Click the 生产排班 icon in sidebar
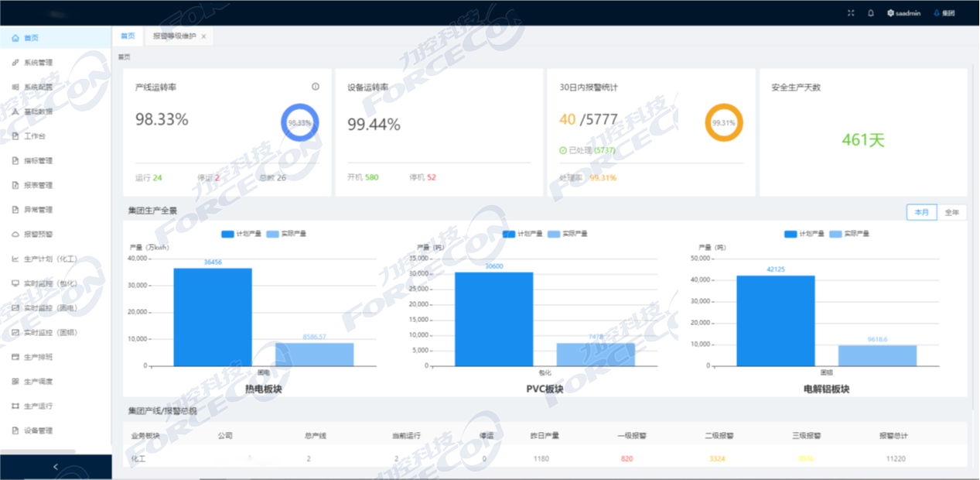Screen dimensions: 980x480 15,357
